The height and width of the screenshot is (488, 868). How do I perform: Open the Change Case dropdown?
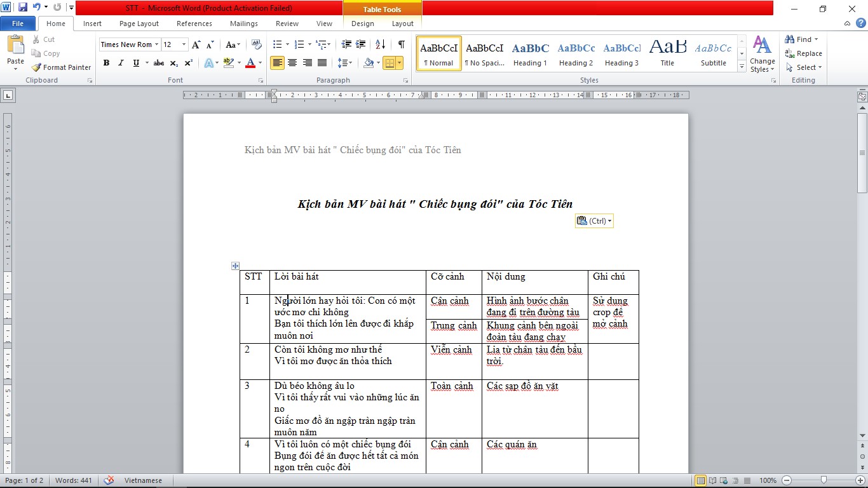point(233,44)
